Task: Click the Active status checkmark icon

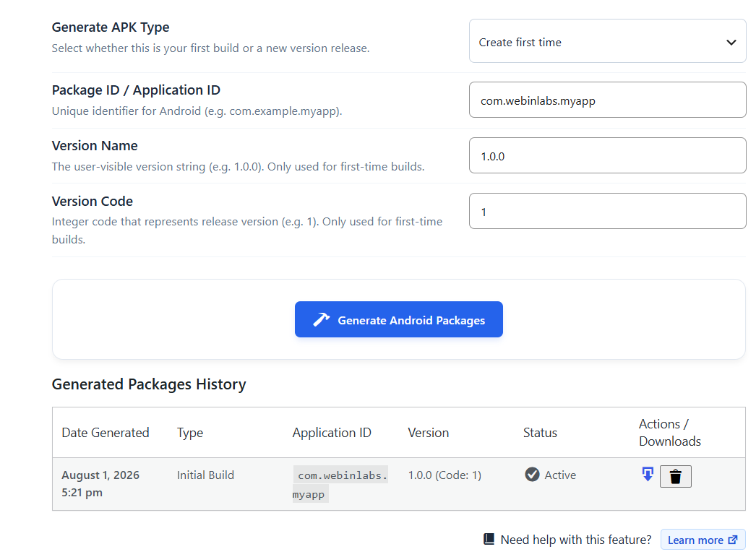Action: [x=532, y=475]
